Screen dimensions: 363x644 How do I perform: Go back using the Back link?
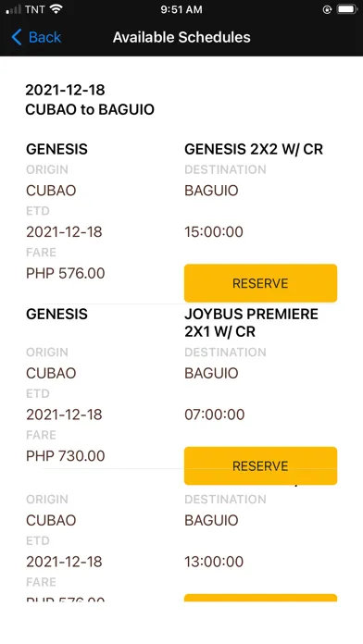coord(36,37)
